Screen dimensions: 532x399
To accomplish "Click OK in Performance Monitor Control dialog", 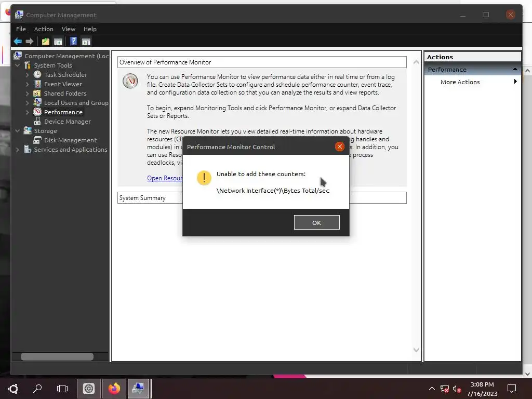I will pos(316,222).
